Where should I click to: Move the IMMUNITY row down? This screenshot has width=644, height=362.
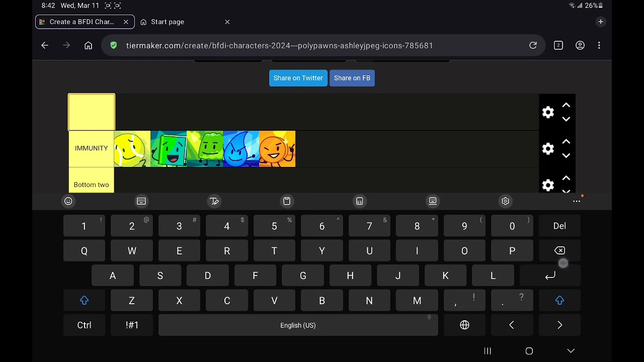pyautogui.click(x=566, y=156)
